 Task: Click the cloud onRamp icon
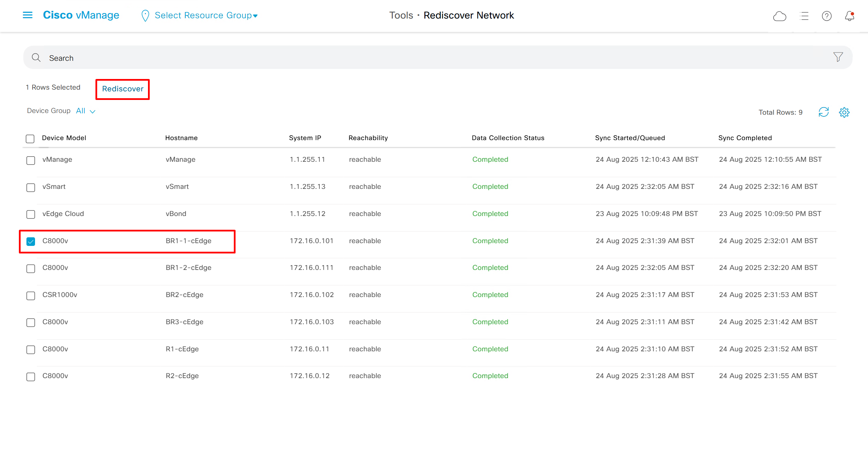[x=779, y=16]
